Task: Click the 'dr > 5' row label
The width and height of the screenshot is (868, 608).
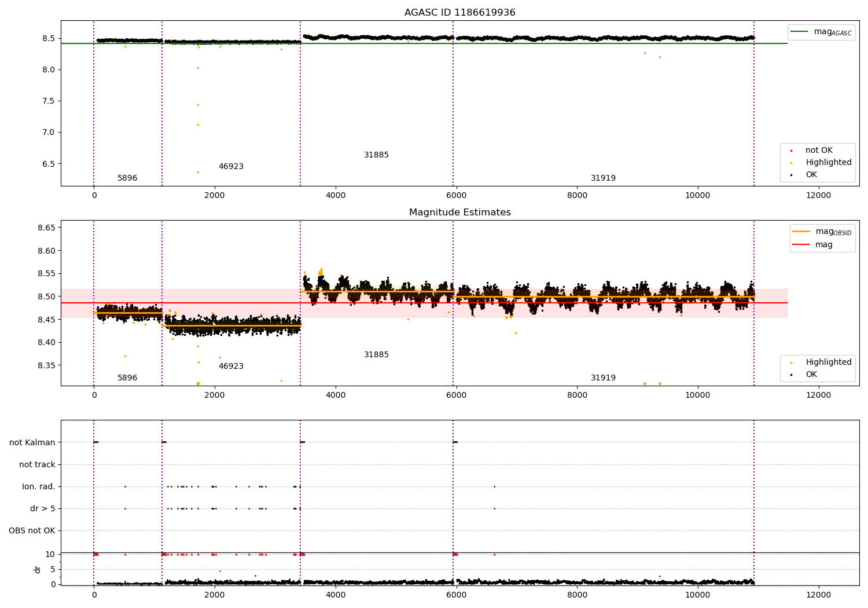Action: [x=43, y=509]
